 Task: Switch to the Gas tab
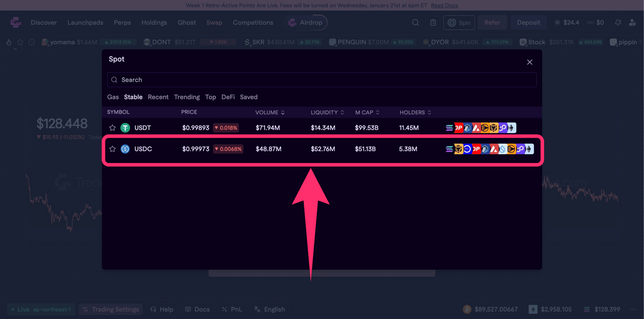(113, 97)
